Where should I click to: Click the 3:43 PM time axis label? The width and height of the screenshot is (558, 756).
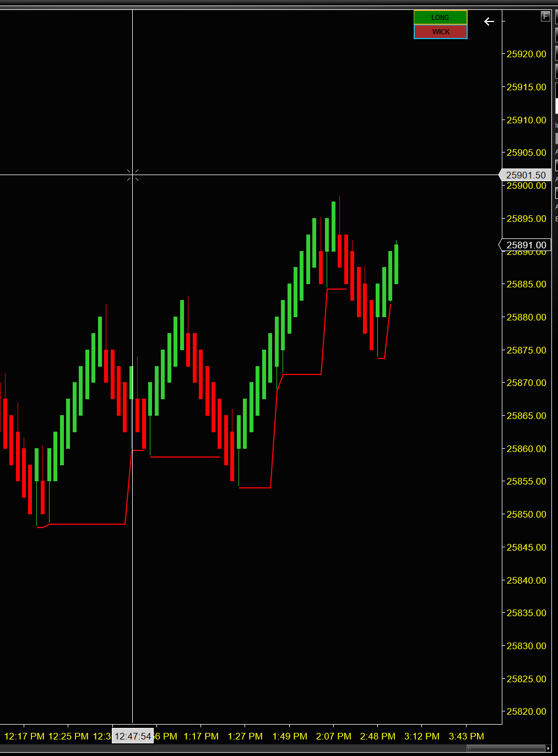[x=467, y=736]
